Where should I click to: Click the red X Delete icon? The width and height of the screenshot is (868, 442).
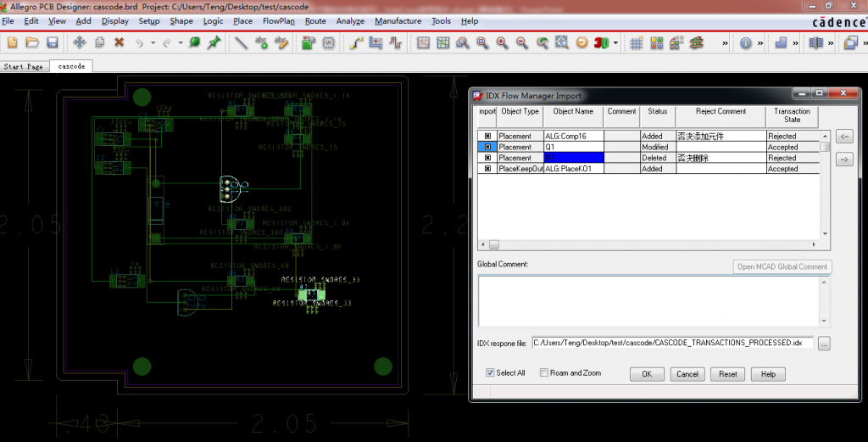click(x=119, y=42)
